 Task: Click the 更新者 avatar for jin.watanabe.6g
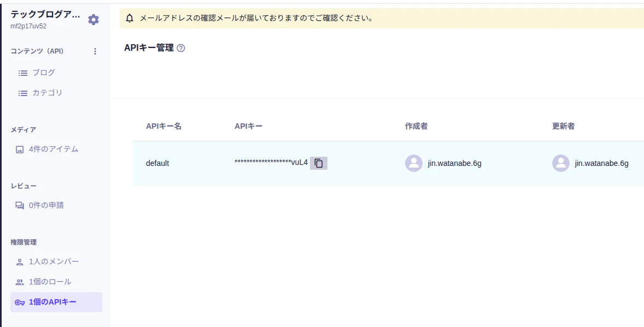560,163
